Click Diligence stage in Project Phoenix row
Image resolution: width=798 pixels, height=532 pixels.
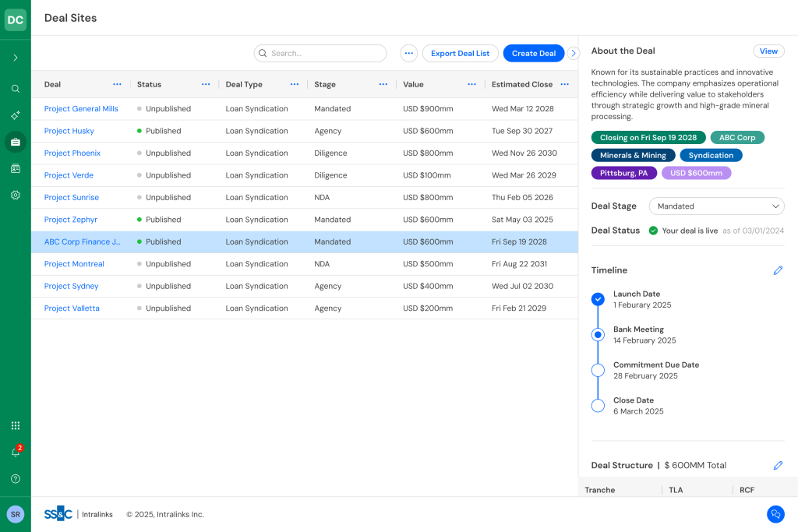(x=330, y=153)
